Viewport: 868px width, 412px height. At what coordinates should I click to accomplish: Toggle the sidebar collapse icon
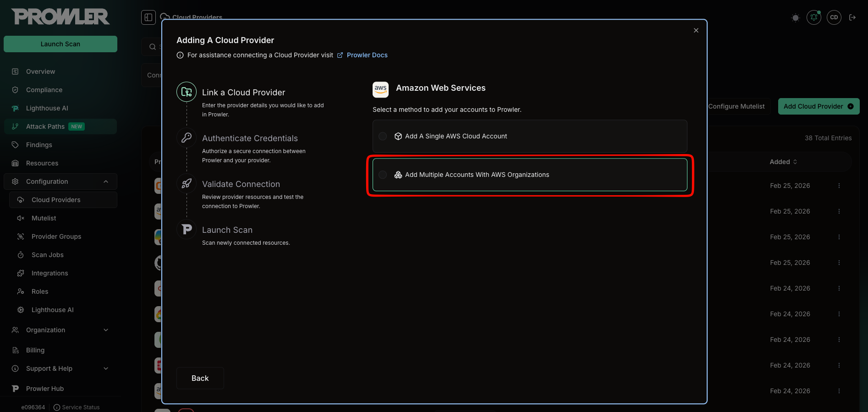148,17
